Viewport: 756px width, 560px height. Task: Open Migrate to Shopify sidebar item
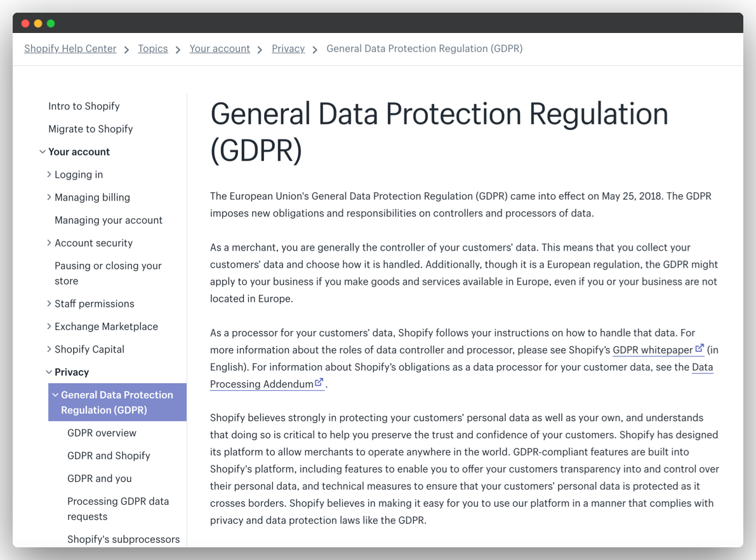(91, 129)
